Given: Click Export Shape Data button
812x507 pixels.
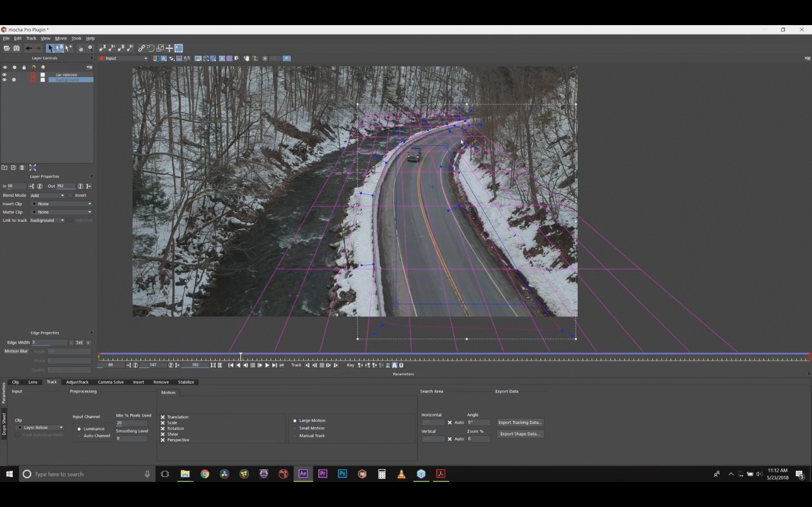Looking at the screenshot, I should click(519, 433).
